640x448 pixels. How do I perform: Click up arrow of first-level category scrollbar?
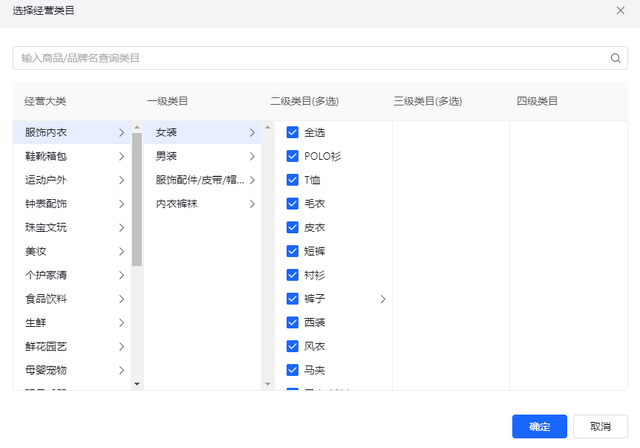(x=268, y=128)
